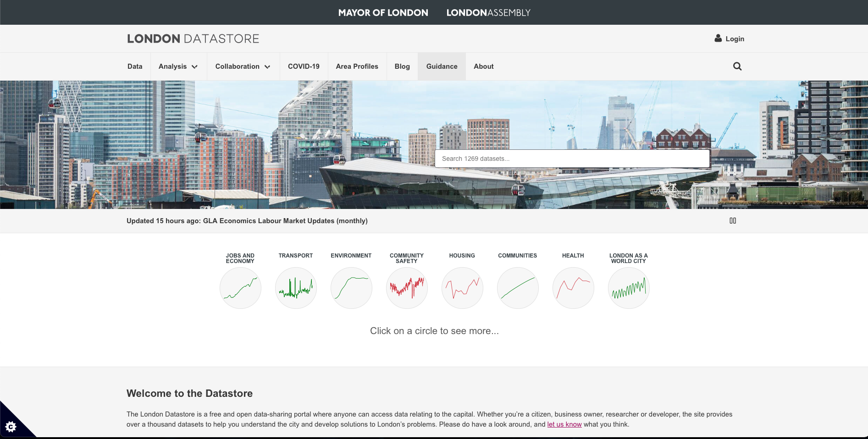This screenshot has width=868, height=439.
Task: Open the COVID-19 menu item
Action: click(x=304, y=66)
